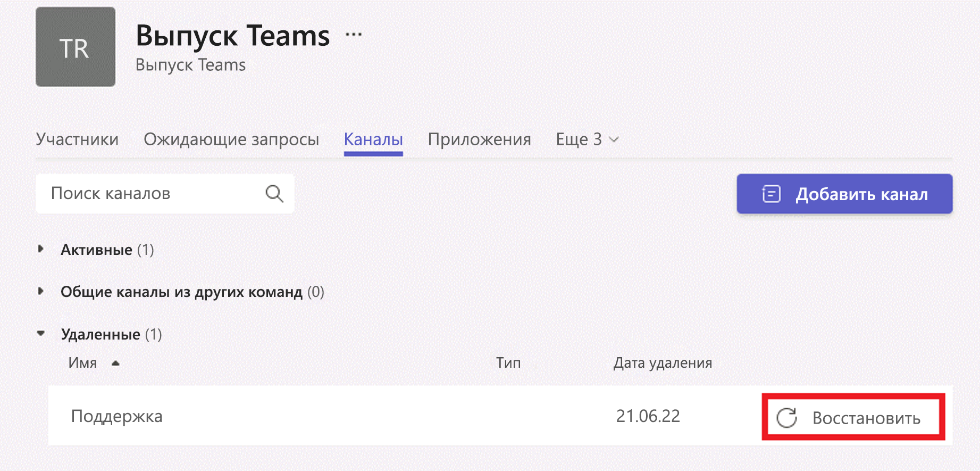Select the Каналы tab

point(373,139)
